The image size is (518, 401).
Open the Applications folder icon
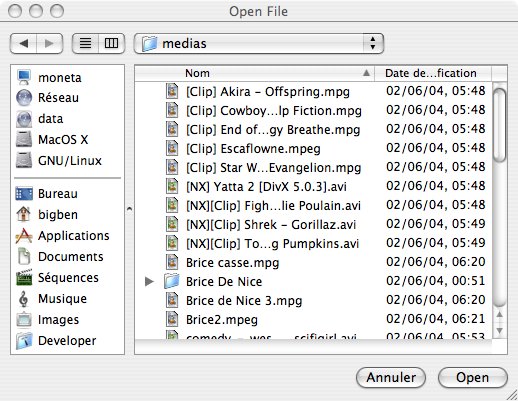tap(24, 236)
